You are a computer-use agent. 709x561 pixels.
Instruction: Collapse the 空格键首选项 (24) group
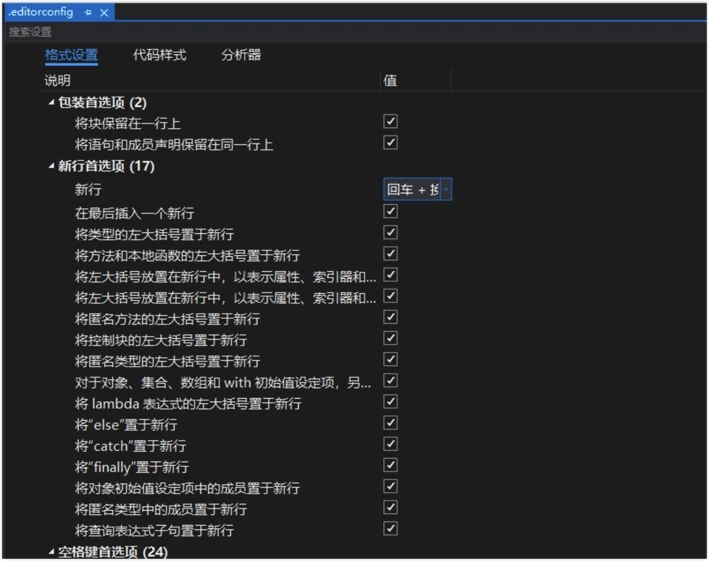coord(52,552)
